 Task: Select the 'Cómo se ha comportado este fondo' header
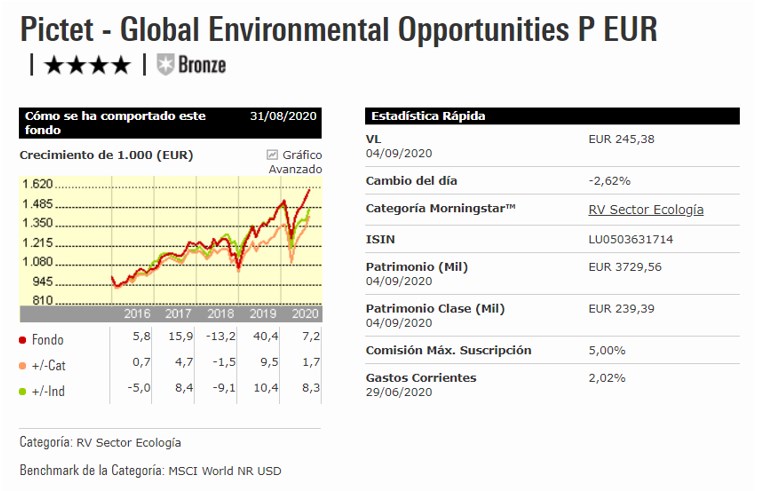coord(114,122)
